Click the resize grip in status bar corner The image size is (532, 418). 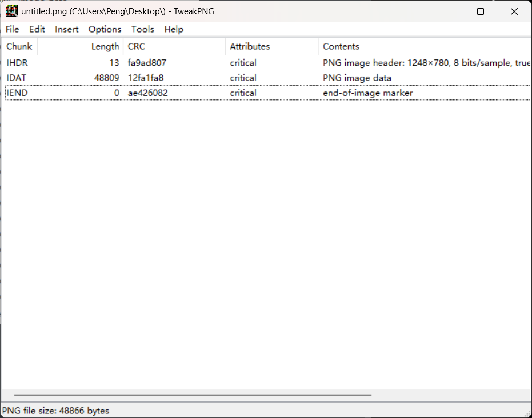tap(527, 413)
